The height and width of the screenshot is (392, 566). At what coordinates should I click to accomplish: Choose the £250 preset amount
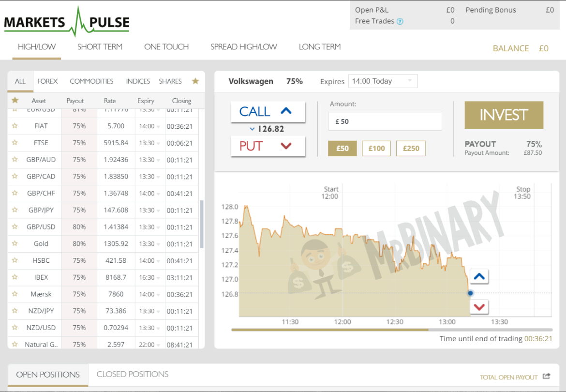[411, 149]
